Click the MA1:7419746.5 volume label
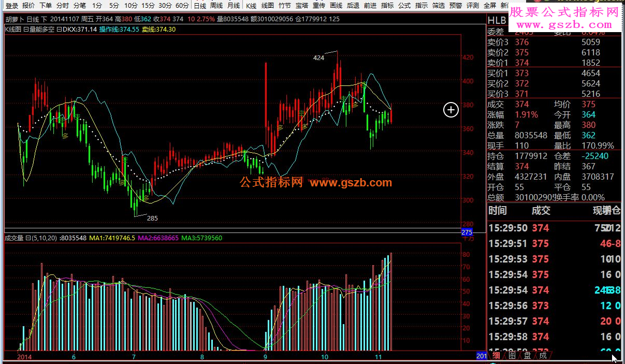The image size is (625, 364). click(112, 238)
